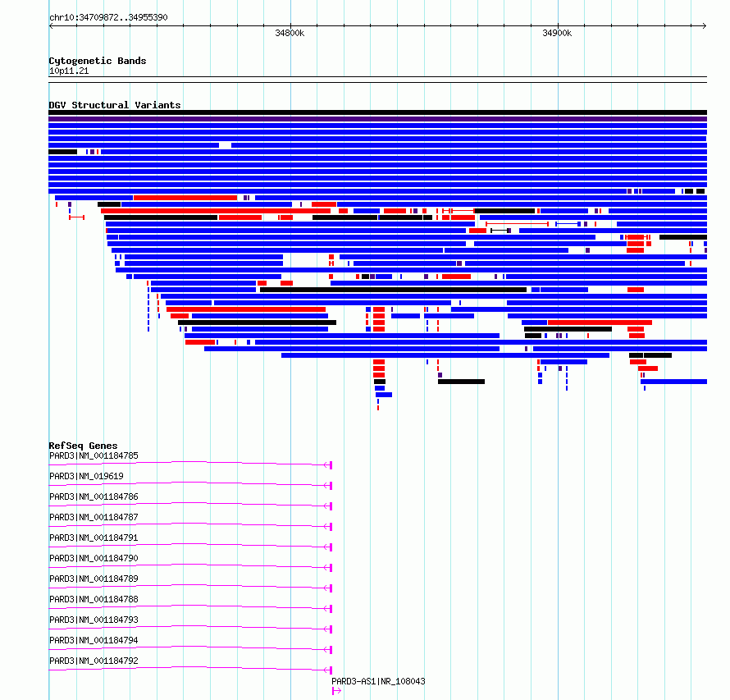Viewport: 730px width, 700px height.
Task: Select the topmost full-width black variant bar
Action: click(377, 112)
